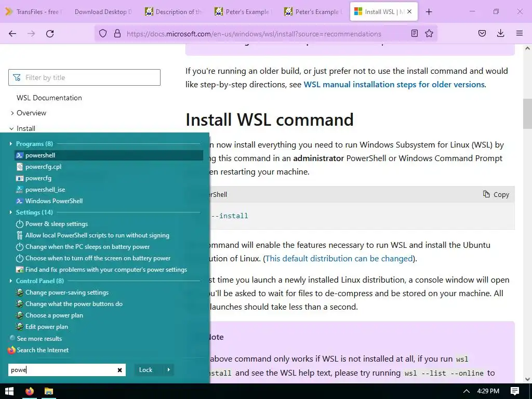Open the notification center icon
Viewport: 532px width, 399px height.
(515, 391)
